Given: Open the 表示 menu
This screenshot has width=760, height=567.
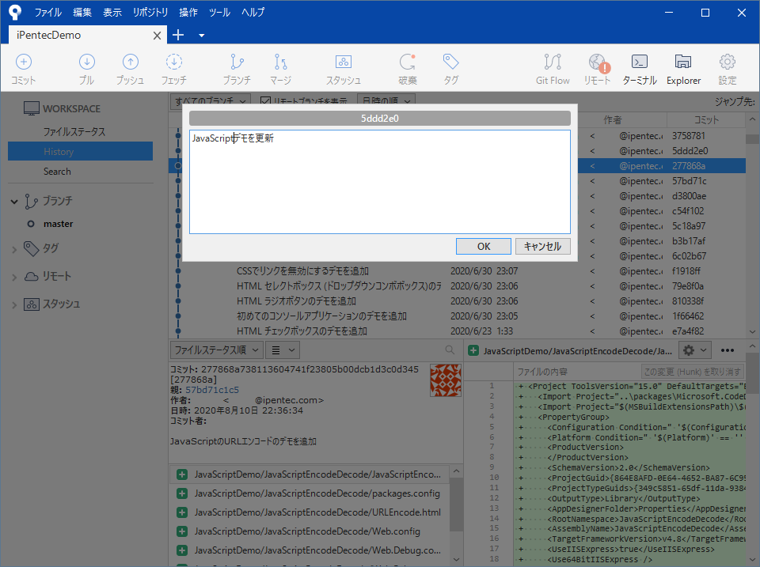Looking at the screenshot, I should (x=112, y=12).
